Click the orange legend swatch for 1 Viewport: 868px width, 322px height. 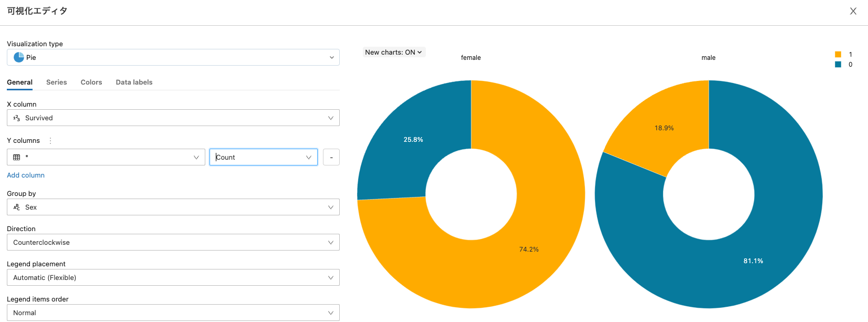pyautogui.click(x=838, y=55)
